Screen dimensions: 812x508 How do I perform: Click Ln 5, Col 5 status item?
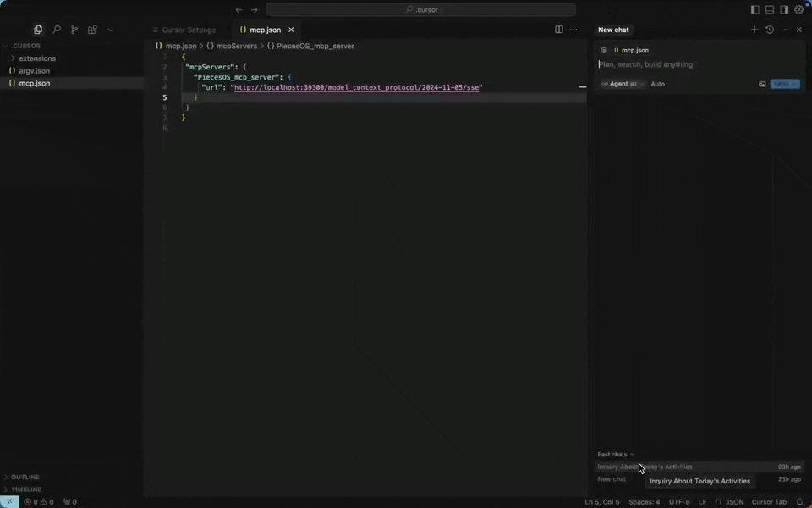point(601,502)
